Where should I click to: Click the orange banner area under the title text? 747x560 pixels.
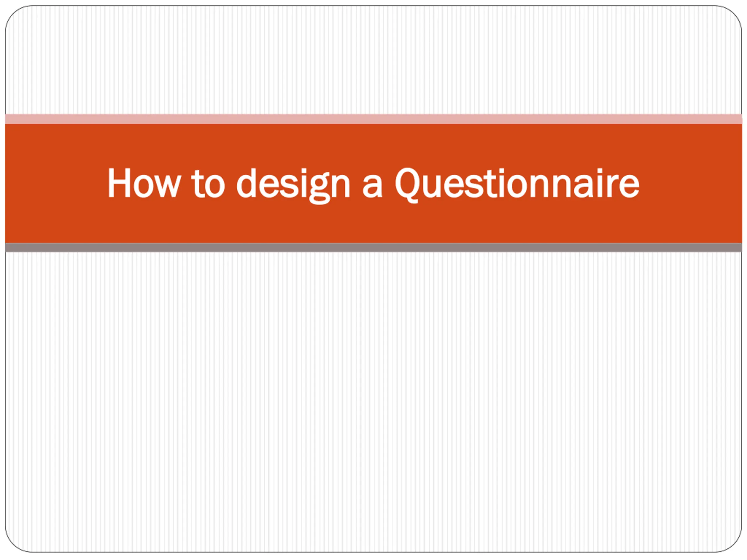(373, 225)
